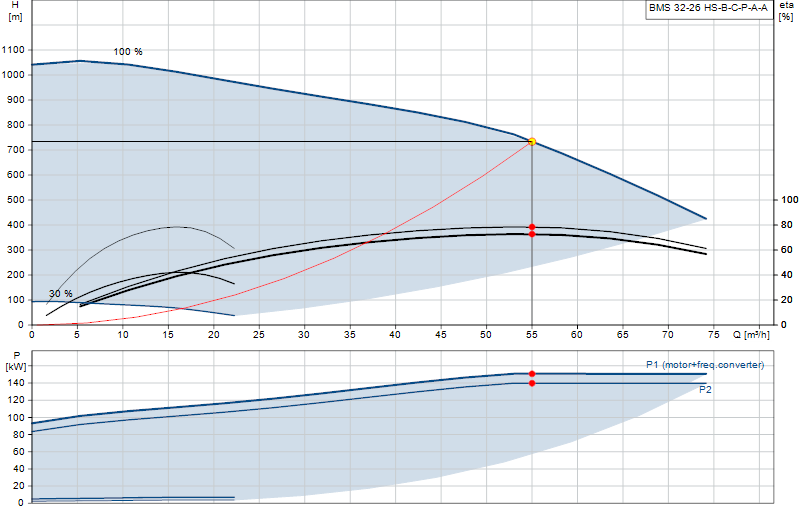Click the 30 tick on the flow axis
Screen dimensions: 800x520
coord(304,335)
